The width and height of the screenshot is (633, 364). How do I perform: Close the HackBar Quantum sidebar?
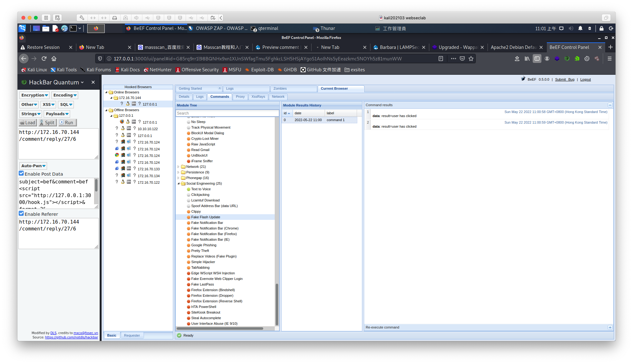point(93,82)
